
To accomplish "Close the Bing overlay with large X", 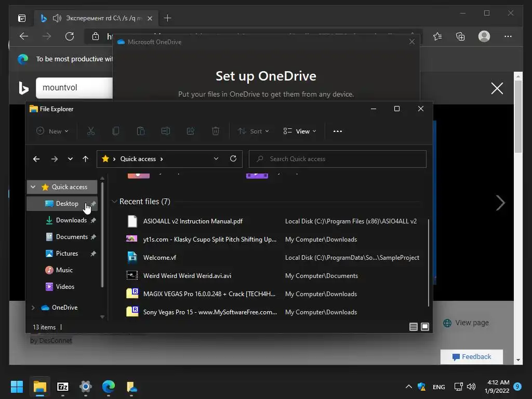I will [x=497, y=88].
